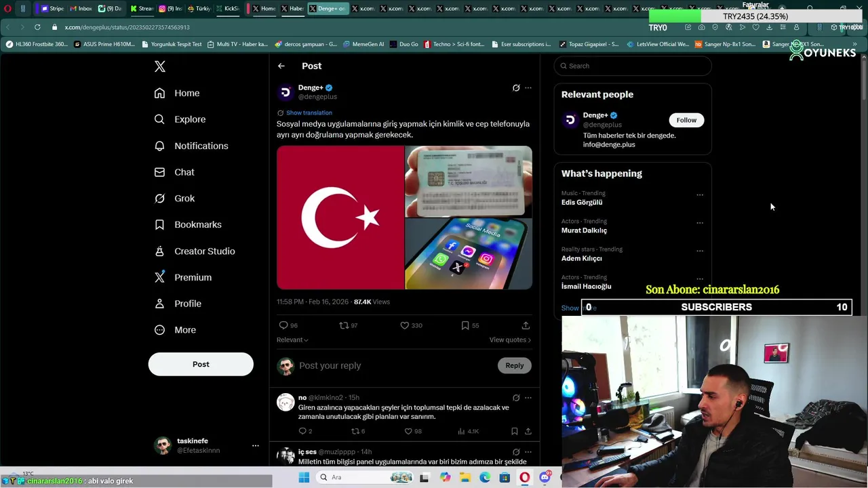Click the large Post button
The image size is (868, 488).
click(x=201, y=364)
